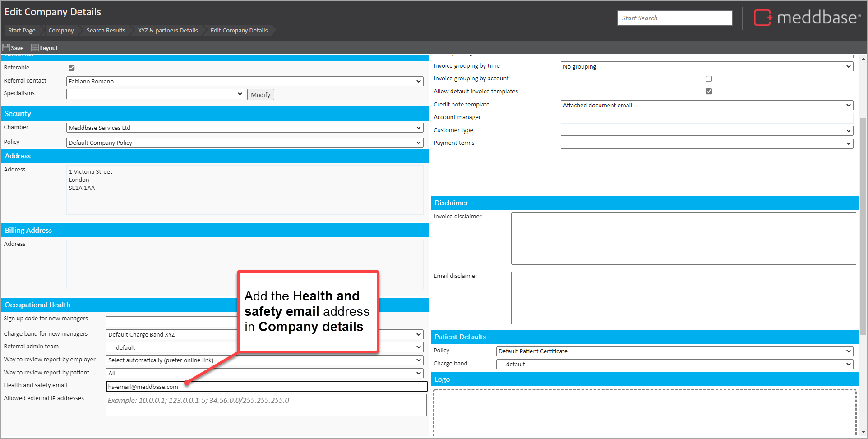Image resolution: width=868 pixels, height=439 pixels.
Task: Toggle Allow default invoice templates checkbox
Action: pyautogui.click(x=709, y=92)
